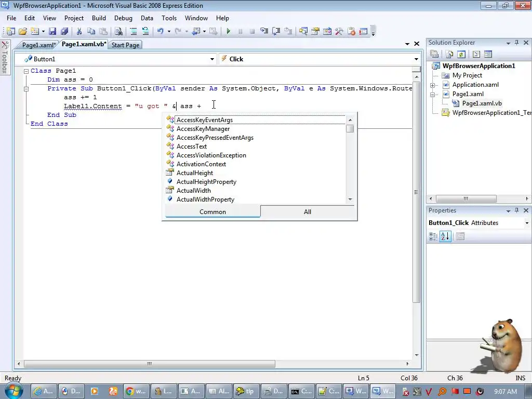Image resolution: width=532 pixels, height=399 pixels.
Task: Click the Cut scissors icon
Action: (79, 31)
